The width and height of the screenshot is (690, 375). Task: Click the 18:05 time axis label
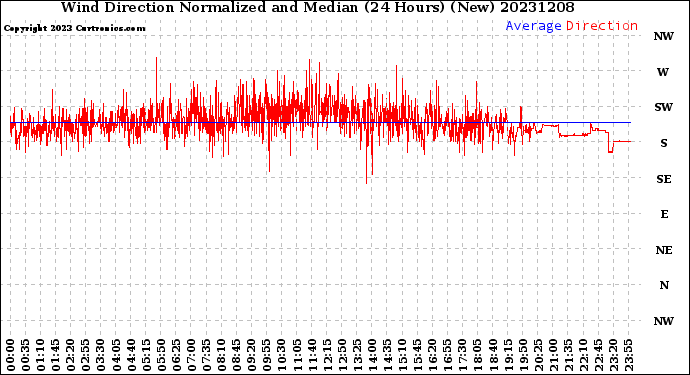[478, 355]
